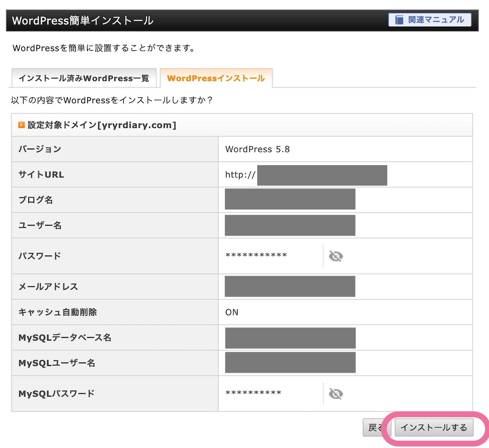The width and height of the screenshot is (489, 448).
Task: Click the WordPressを簡単に設置することができます。 description
Action: 105,48
